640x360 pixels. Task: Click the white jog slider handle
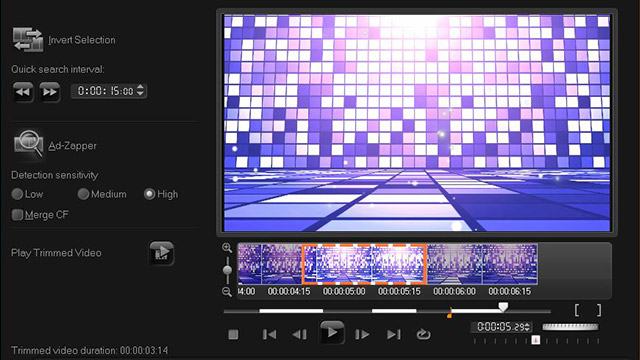click(x=503, y=307)
